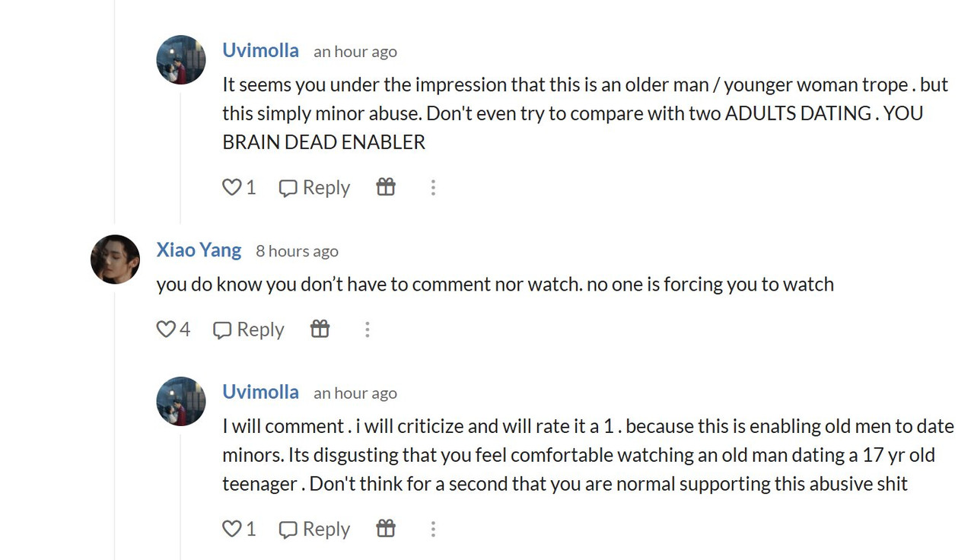Viewport: 974px width, 560px height.
Task: Open Xiao Yang's profile via username
Action: tap(199, 250)
